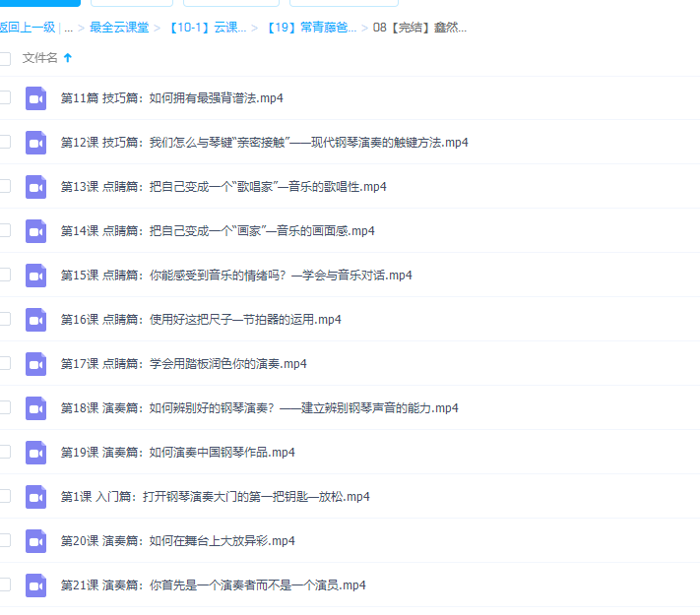Click video file icon for 第13课 点睛篇
The width and height of the screenshot is (700, 615).
point(36,187)
